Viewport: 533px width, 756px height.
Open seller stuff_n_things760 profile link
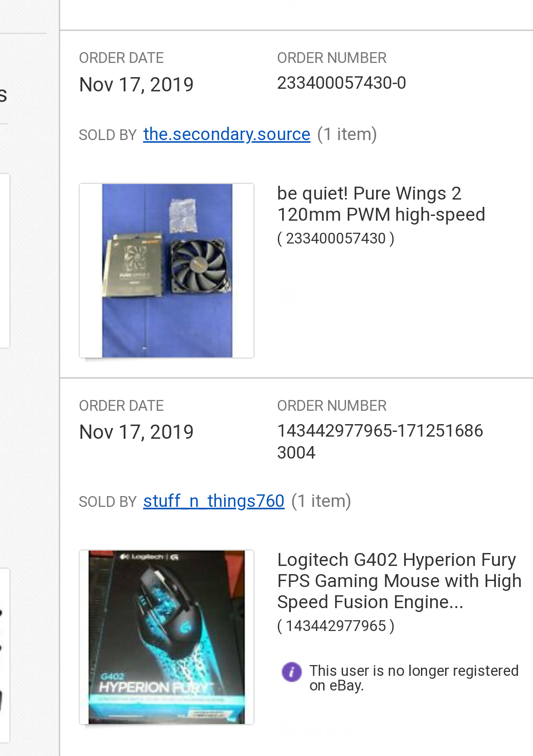coord(214,501)
